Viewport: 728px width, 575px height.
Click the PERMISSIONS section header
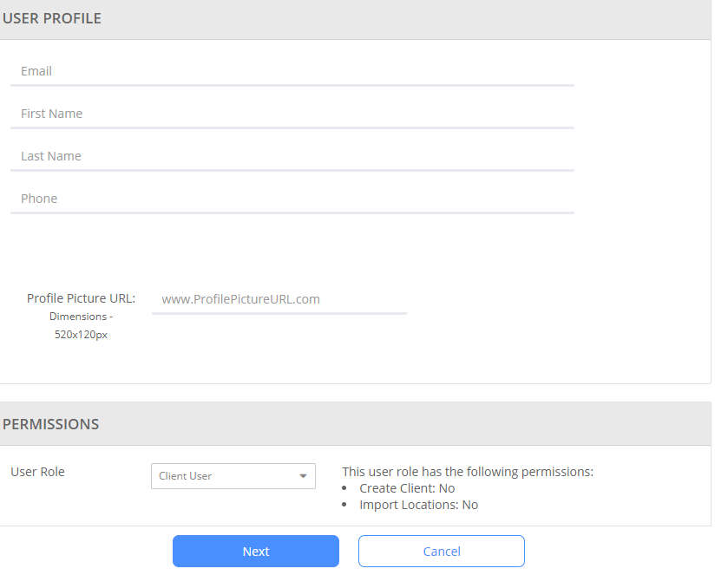pyautogui.click(x=50, y=424)
